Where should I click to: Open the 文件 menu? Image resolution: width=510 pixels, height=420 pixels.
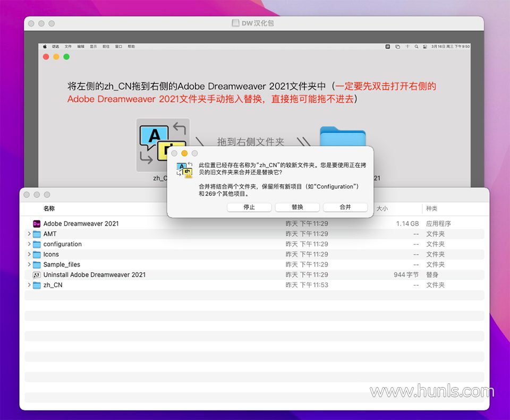point(68,47)
